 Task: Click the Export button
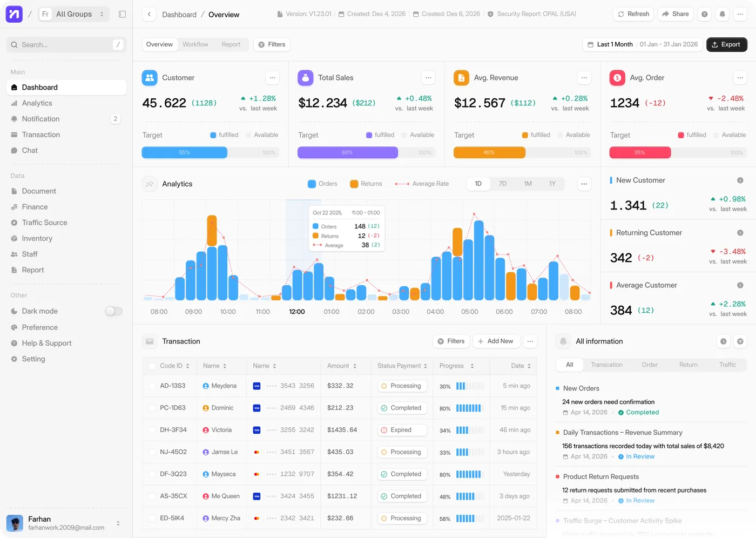[x=727, y=44]
